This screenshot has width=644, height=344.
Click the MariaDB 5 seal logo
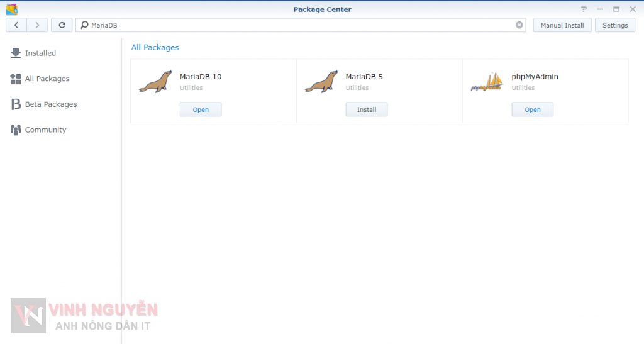tap(321, 82)
